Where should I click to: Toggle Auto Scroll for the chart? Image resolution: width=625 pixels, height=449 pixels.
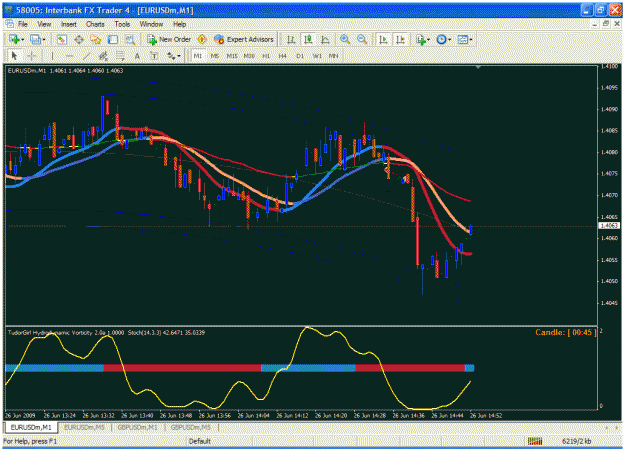click(x=383, y=39)
